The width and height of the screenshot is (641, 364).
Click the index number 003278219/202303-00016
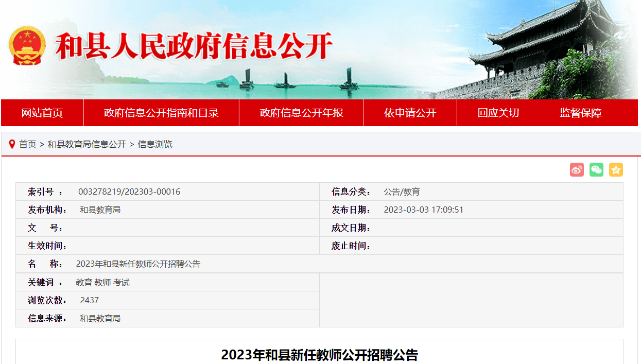tap(129, 192)
